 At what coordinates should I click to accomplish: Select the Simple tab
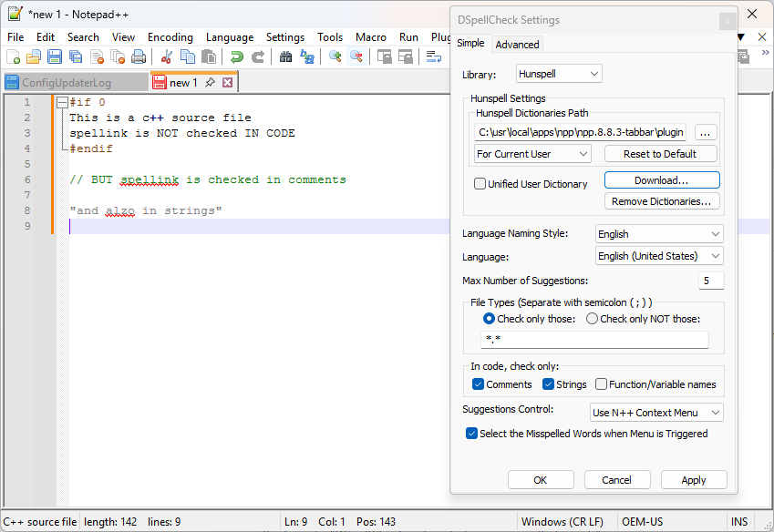coord(470,43)
